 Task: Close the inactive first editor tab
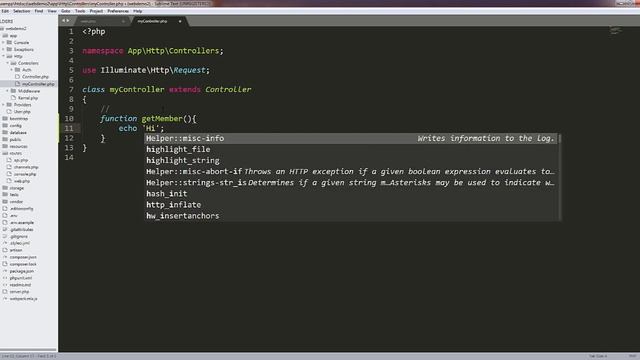tap(123, 21)
